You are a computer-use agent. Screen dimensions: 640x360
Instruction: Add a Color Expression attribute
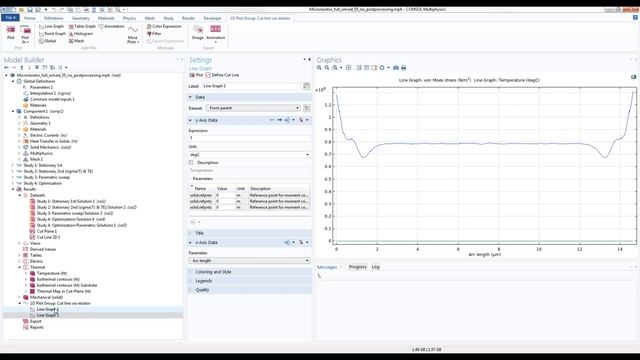click(164, 27)
